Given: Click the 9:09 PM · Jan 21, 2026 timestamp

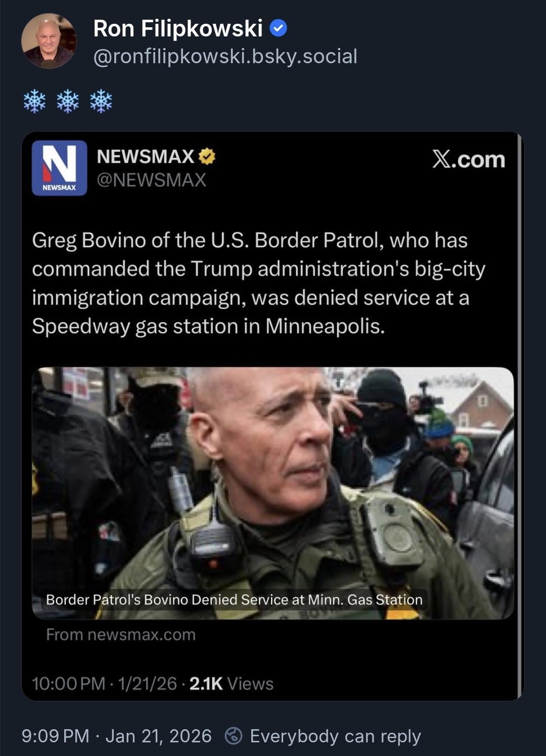Looking at the screenshot, I should 116,736.
